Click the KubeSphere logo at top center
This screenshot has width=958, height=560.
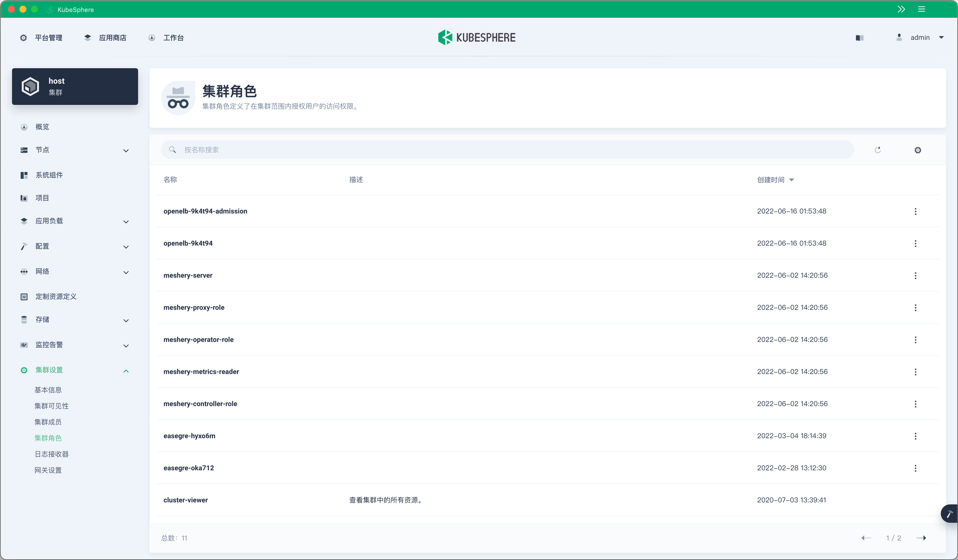click(x=476, y=37)
